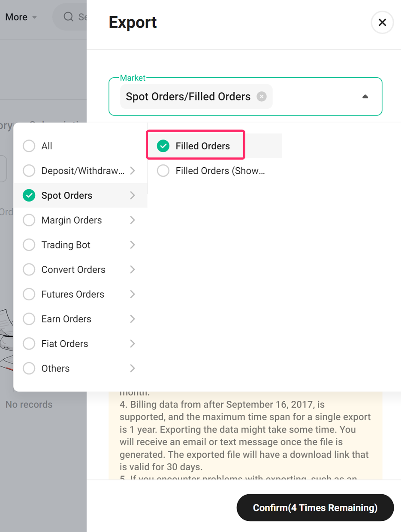Expand the Trading Bot chevron
This screenshot has width=401, height=532.
point(133,245)
